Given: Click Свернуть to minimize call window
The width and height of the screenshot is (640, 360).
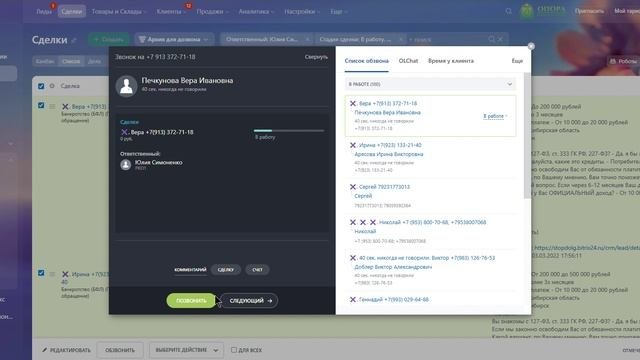Looking at the screenshot, I should pyautogui.click(x=316, y=57).
